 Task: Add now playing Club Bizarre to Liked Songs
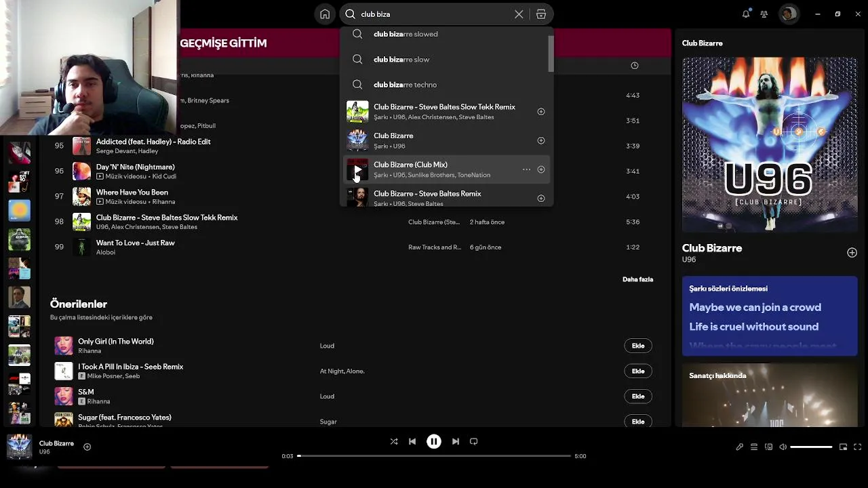(87, 447)
